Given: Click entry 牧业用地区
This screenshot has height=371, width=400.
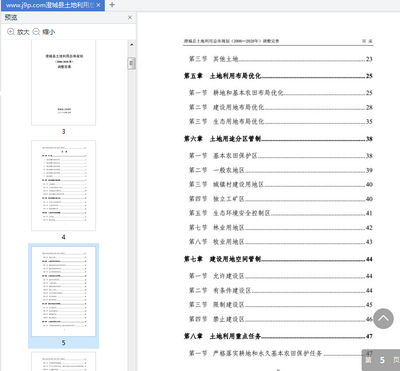Looking at the screenshot, I should [280, 242].
